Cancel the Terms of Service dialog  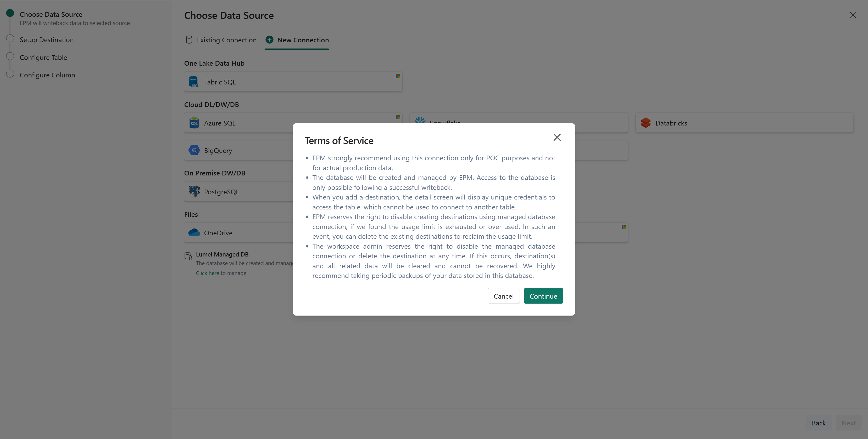[503, 296]
